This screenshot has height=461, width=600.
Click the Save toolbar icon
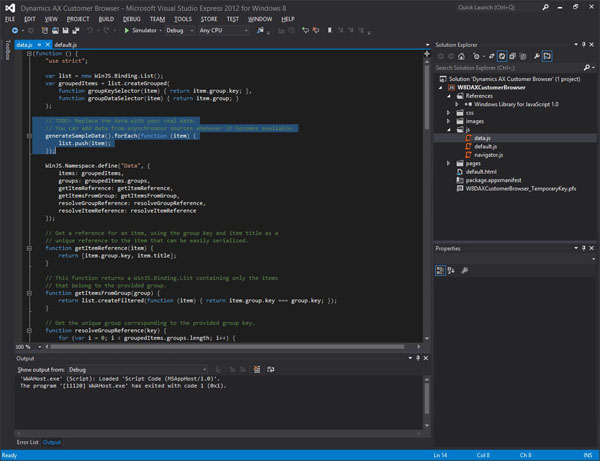pyautogui.click(x=65, y=30)
